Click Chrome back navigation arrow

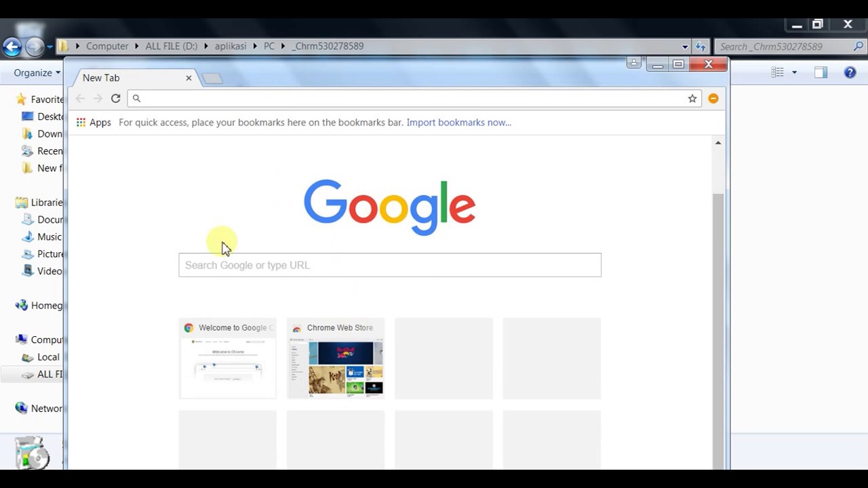(80, 98)
